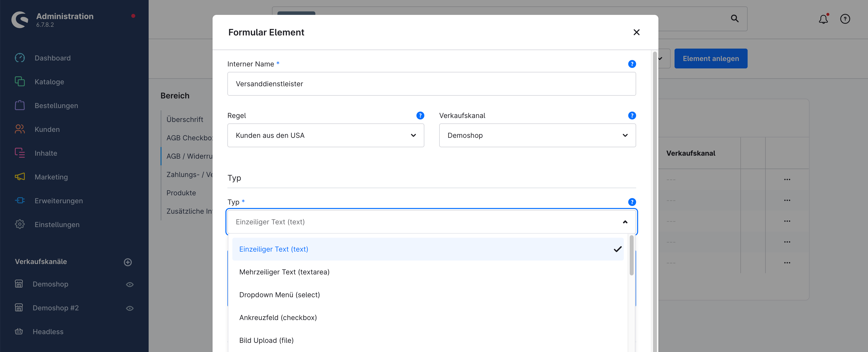Open the search magnifier icon
868x352 pixels.
click(x=734, y=19)
